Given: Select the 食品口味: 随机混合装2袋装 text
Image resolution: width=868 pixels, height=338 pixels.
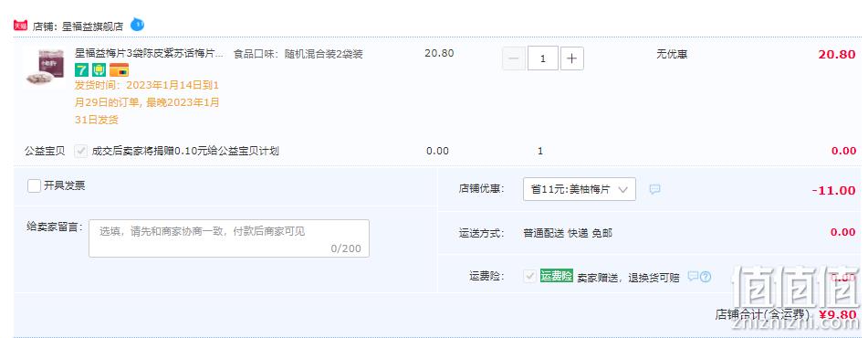Looking at the screenshot, I should pos(298,54).
